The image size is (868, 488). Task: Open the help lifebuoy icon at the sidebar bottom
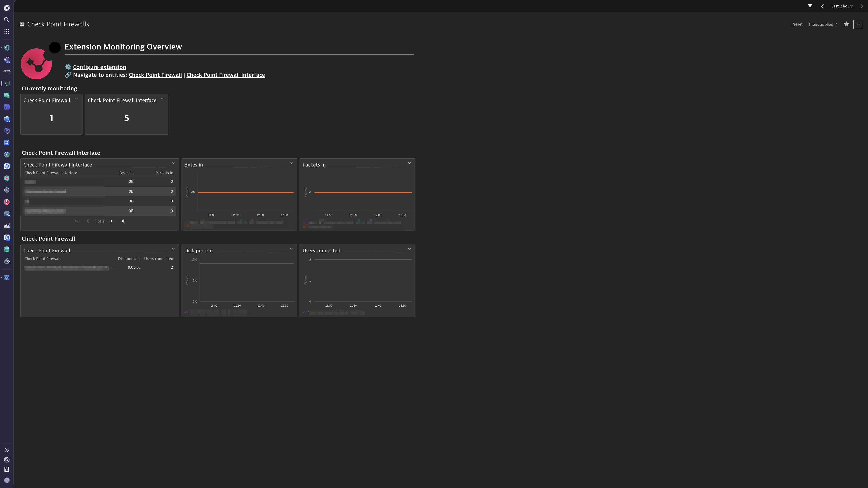(x=7, y=460)
